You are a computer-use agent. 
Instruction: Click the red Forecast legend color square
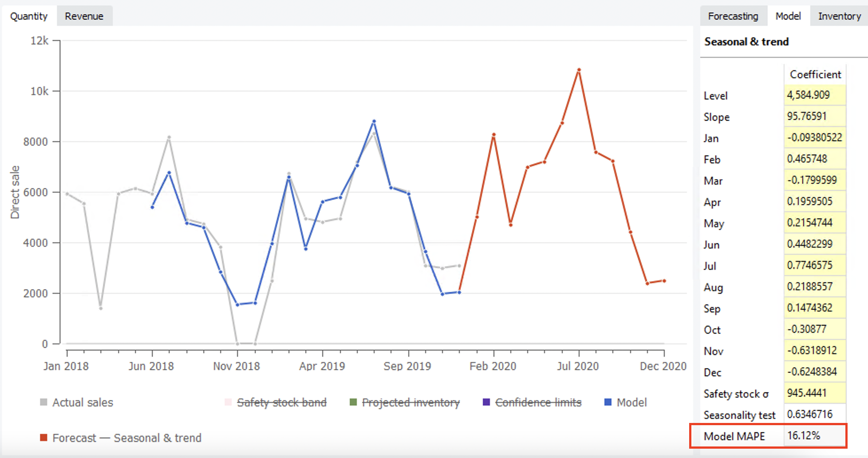tap(43, 438)
